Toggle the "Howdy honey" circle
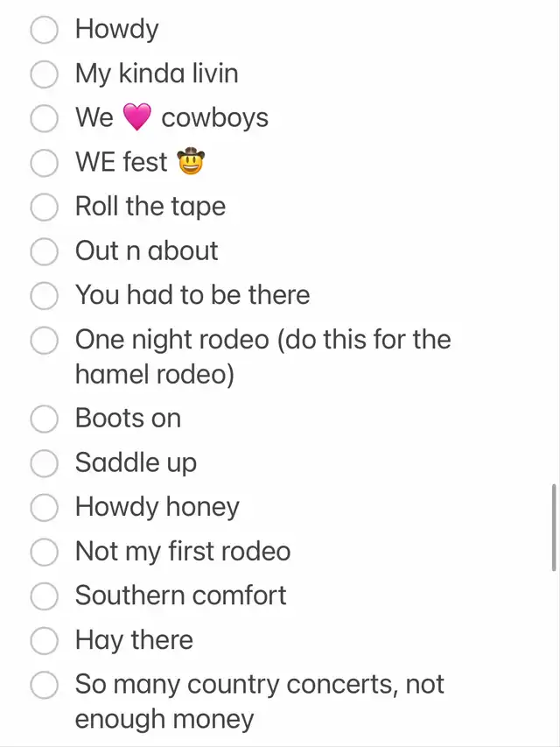This screenshot has width=560, height=747. pos(44,508)
